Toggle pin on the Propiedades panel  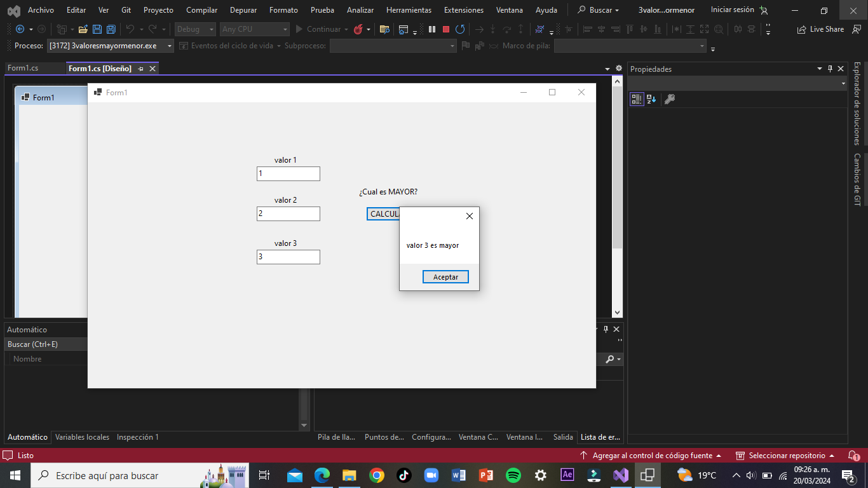(830, 69)
